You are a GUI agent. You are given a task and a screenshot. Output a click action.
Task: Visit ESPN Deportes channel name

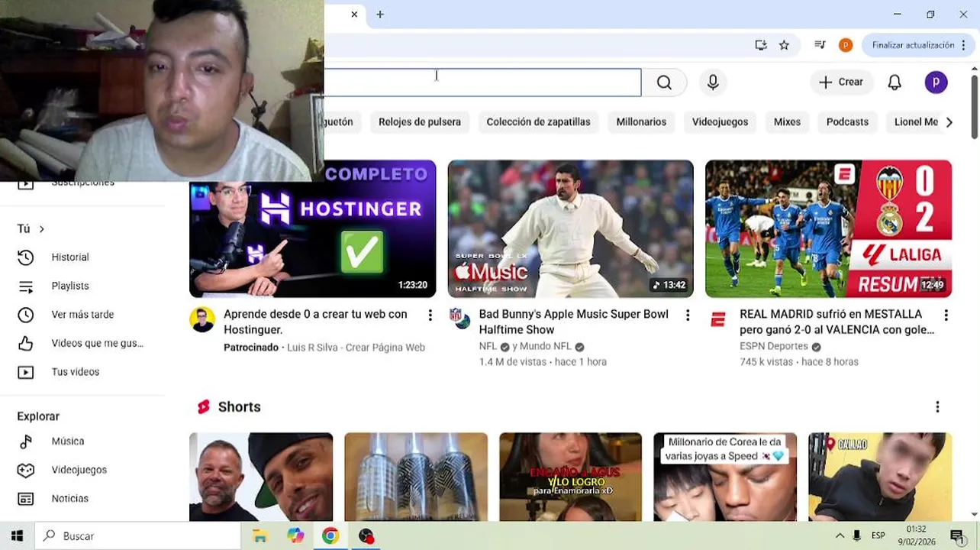tap(774, 347)
